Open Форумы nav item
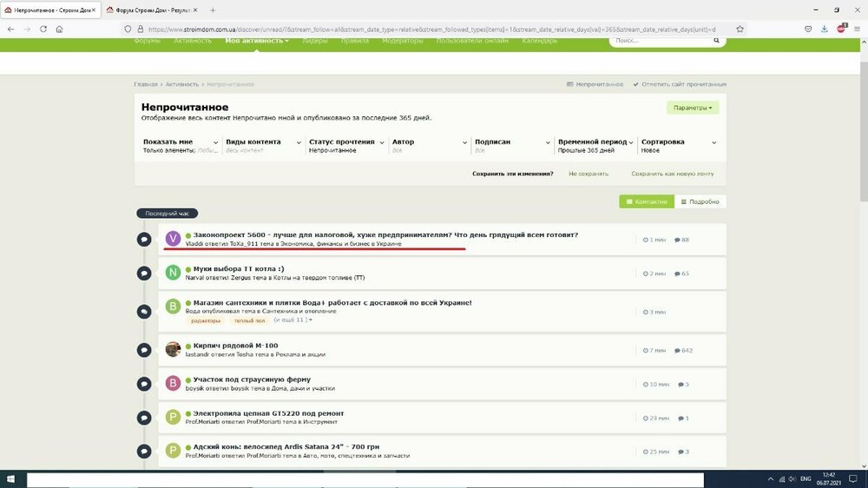868x488 pixels. pyautogui.click(x=148, y=41)
